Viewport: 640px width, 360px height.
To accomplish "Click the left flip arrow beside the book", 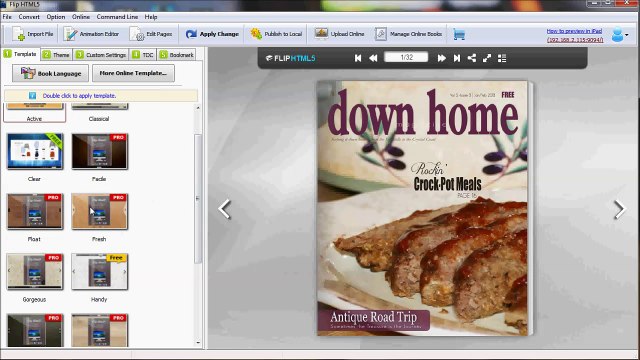I will [x=224, y=209].
